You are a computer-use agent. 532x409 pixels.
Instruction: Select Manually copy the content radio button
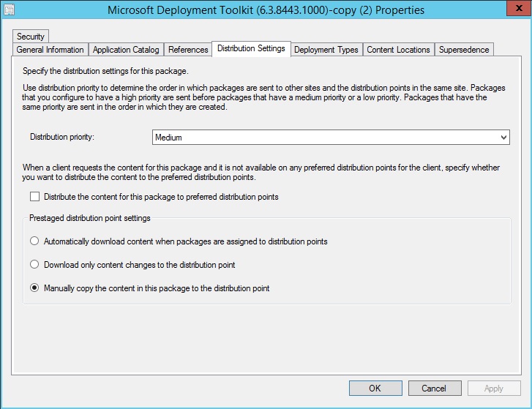coord(34,288)
